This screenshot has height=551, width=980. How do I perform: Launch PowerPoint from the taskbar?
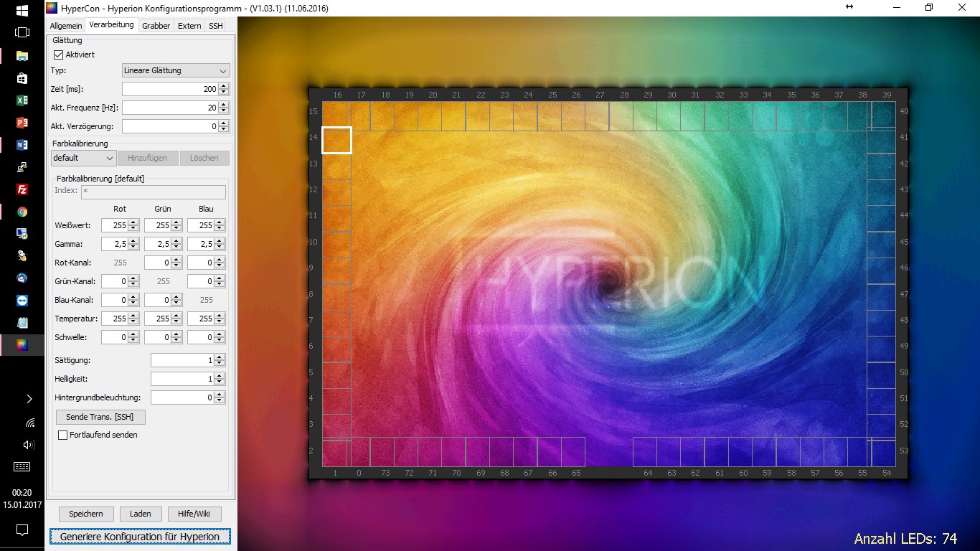[x=22, y=123]
